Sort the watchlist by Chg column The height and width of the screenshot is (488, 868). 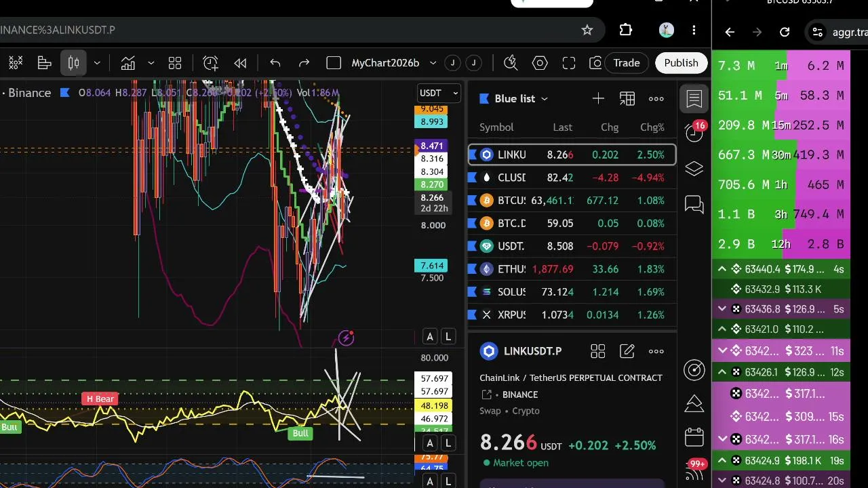(610, 127)
